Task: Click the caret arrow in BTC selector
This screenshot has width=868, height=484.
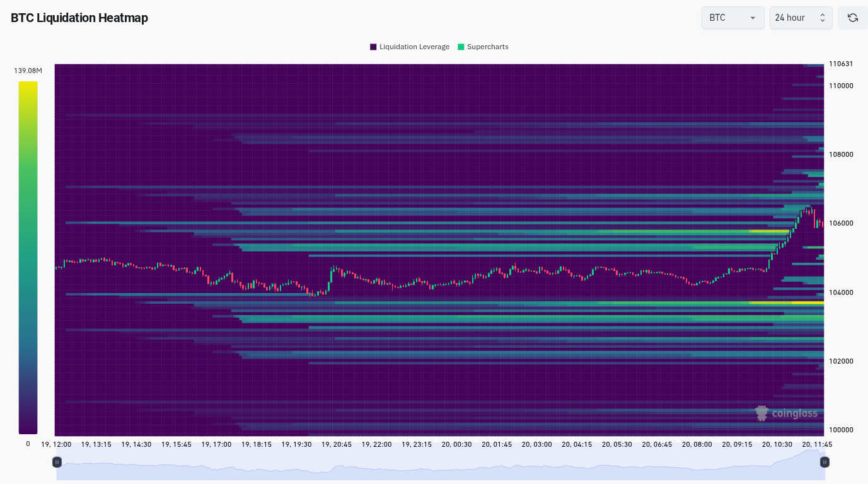Action: click(x=753, y=18)
